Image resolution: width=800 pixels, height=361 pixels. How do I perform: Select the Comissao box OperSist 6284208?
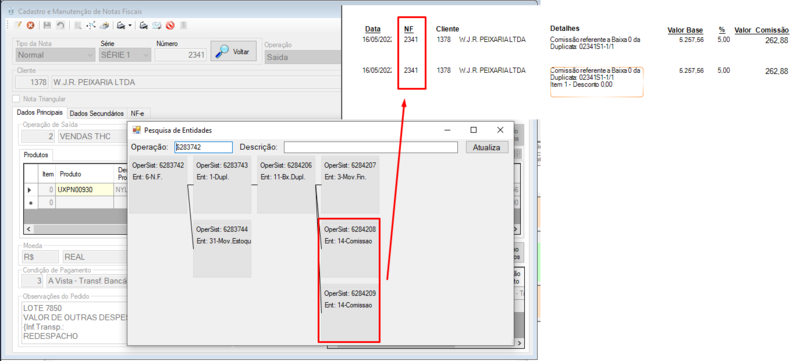click(x=350, y=249)
